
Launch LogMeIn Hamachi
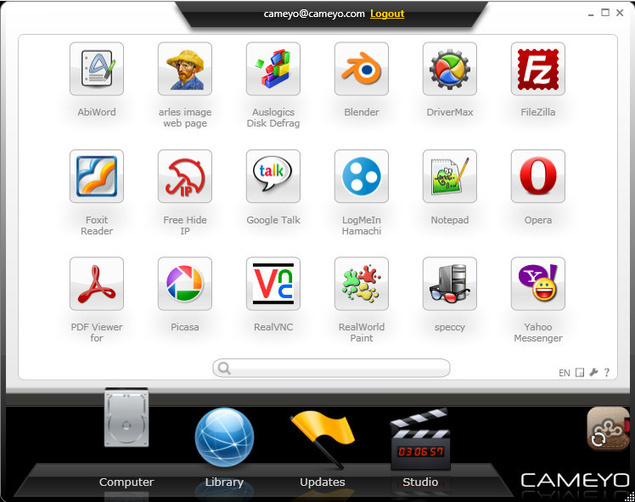point(361,177)
